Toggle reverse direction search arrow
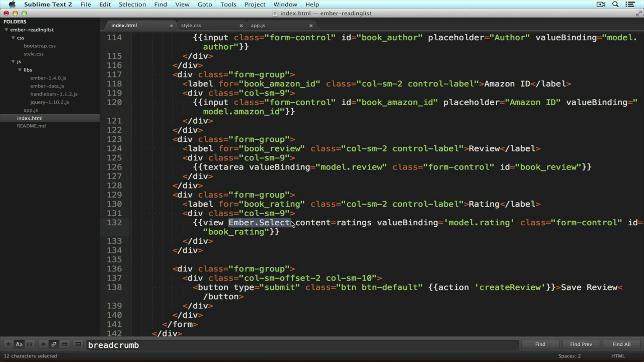This screenshot has height=362, width=644. point(43,344)
